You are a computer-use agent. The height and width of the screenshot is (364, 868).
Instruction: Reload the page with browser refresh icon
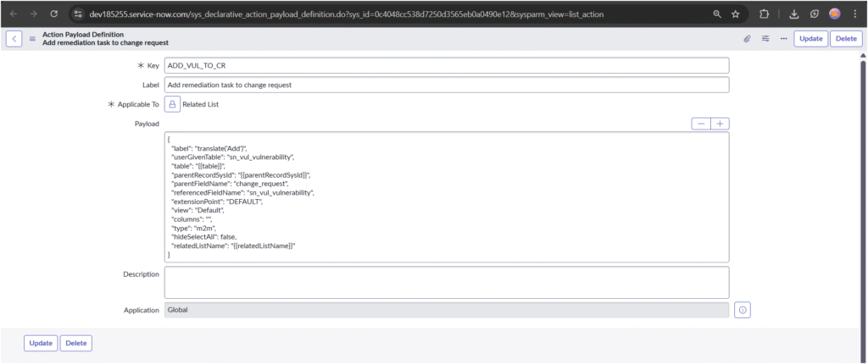[x=53, y=14]
